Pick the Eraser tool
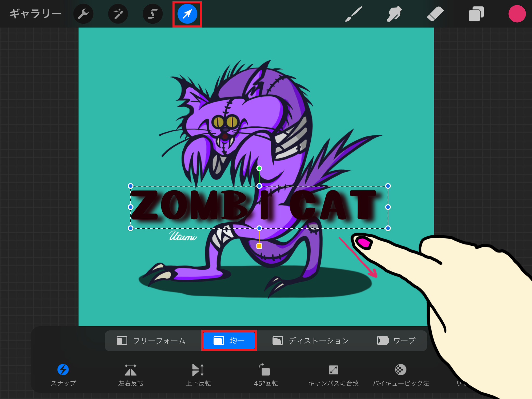Viewport: 532px width, 399px height. [435, 14]
